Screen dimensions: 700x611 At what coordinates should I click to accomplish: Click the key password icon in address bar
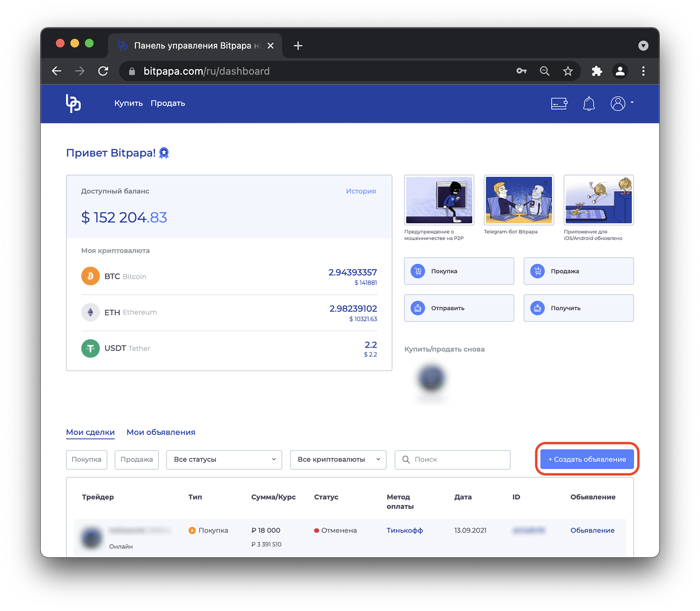[521, 71]
